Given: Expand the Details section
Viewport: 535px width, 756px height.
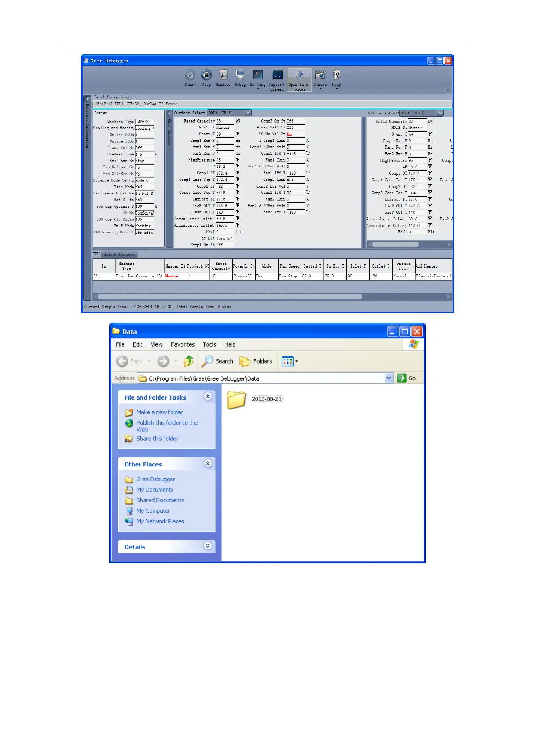Looking at the screenshot, I should pos(208,546).
